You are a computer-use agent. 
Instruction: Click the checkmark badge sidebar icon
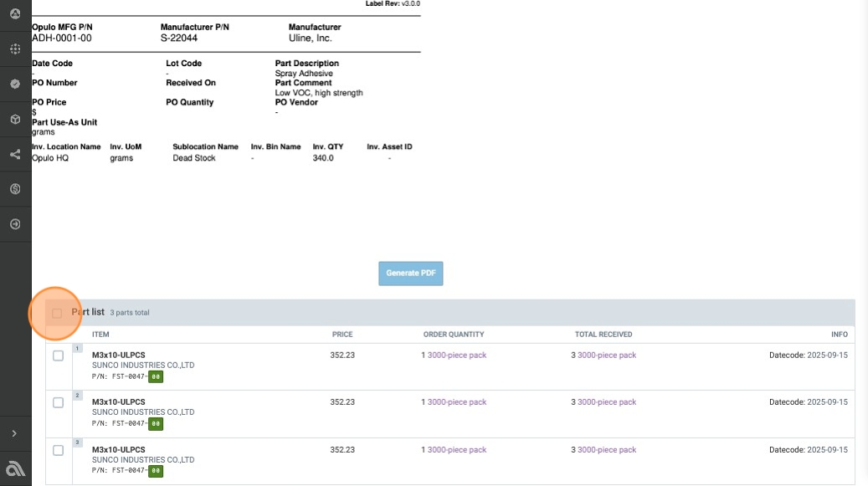click(15, 84)
